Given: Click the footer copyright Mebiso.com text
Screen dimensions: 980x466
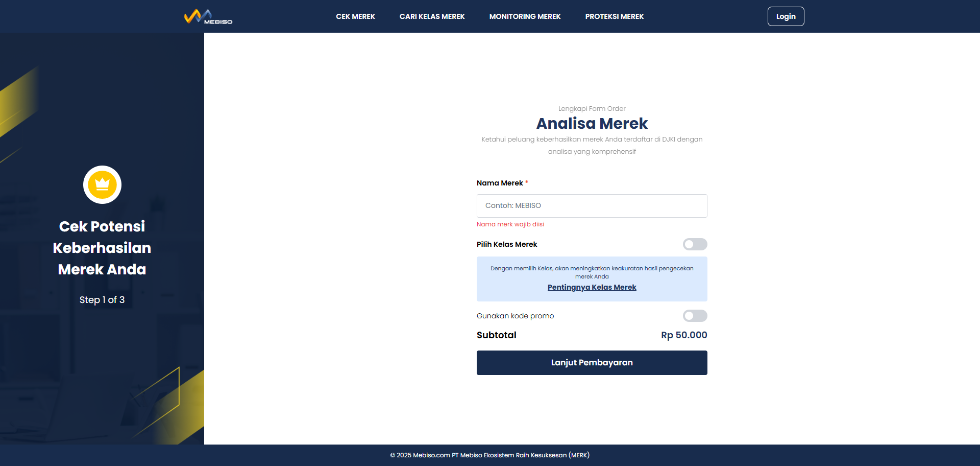Looking at the screenshot, I should 490,455.
